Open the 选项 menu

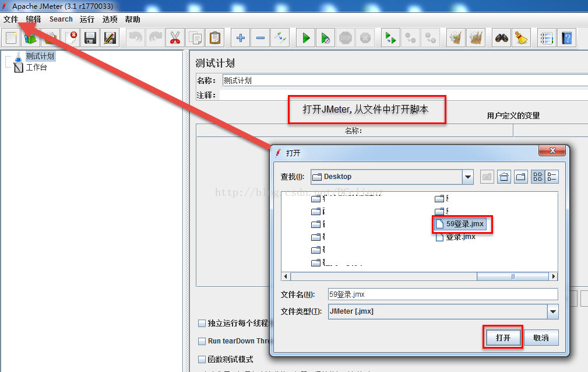click(x=110, y=19)
